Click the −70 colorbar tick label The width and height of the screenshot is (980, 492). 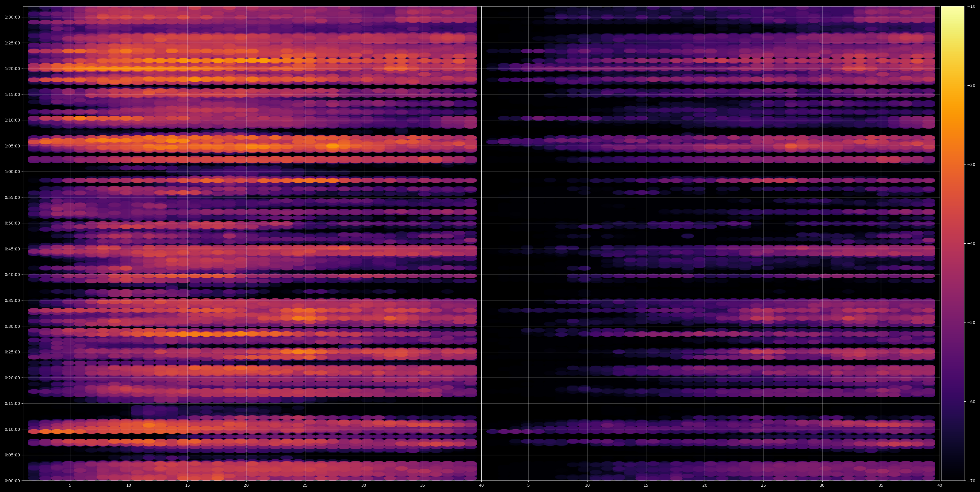click(971, 481)
